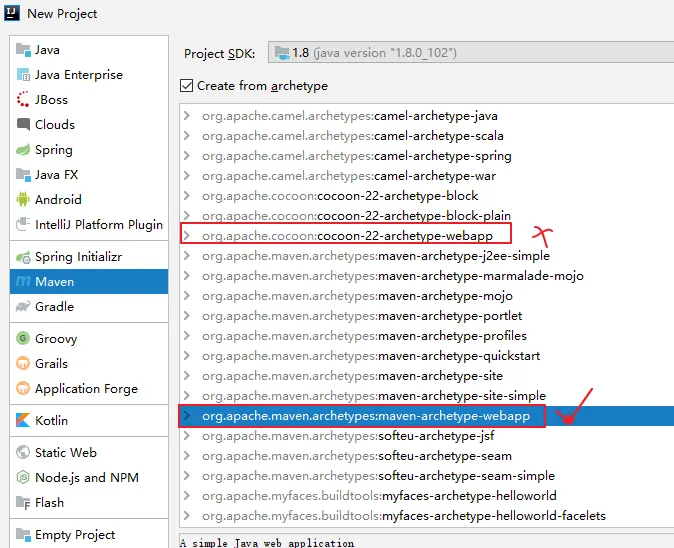Pick Node.js and NPM project type
674x548 pixels.
tap(89, 477)
